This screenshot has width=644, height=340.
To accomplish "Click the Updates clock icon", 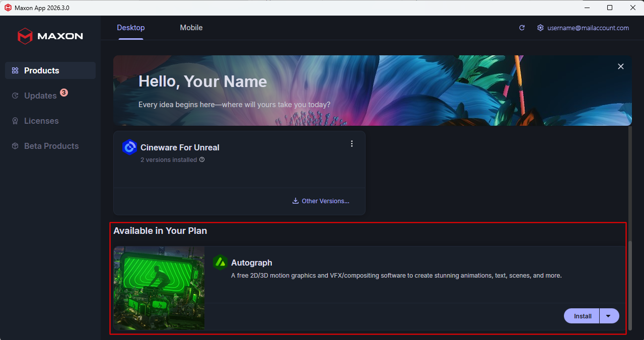I will click(x=15, y=96).
